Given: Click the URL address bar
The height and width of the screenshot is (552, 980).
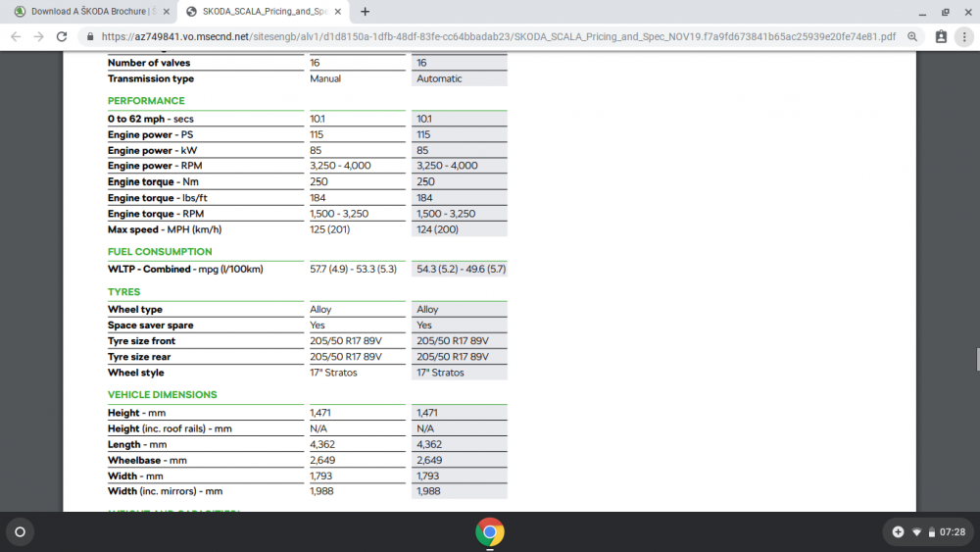Looking at the screenshot, I should pyautogui.click(x=498, y=37).
